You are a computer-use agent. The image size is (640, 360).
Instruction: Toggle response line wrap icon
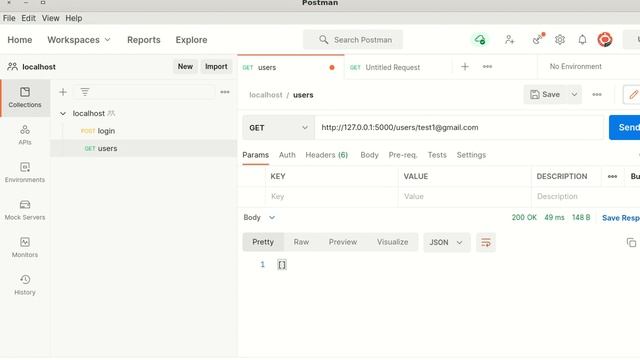(486, 242)
